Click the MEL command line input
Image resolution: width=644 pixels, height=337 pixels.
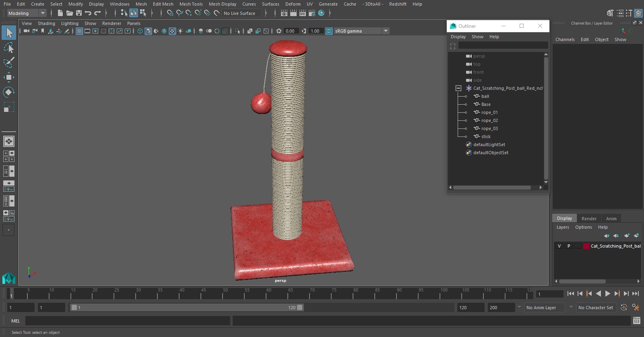(127, 320)
